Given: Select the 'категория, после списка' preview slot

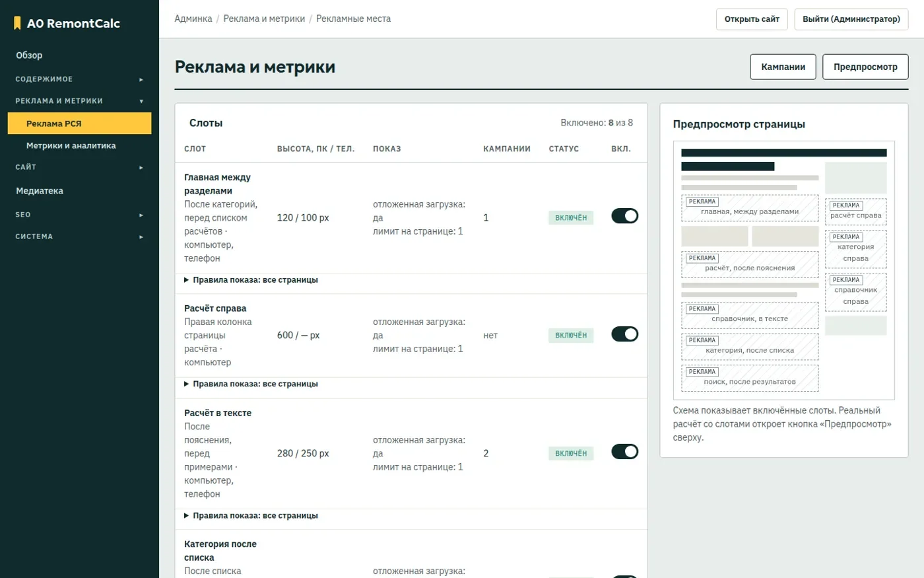Looking at the screenshot, I should tap(750, 347).
